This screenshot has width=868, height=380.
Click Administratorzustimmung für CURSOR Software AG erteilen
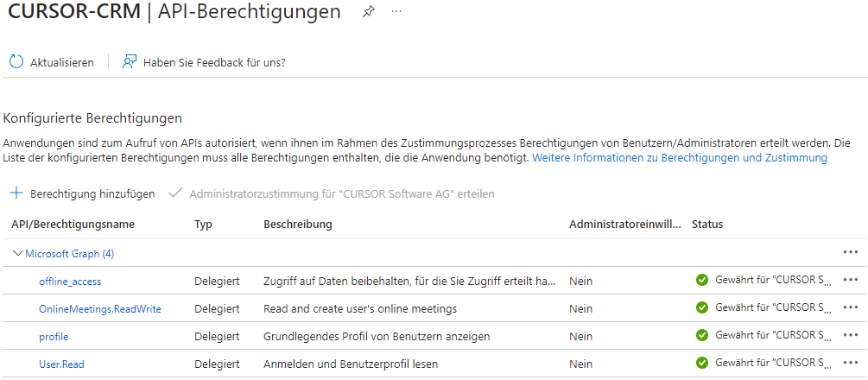341,193
